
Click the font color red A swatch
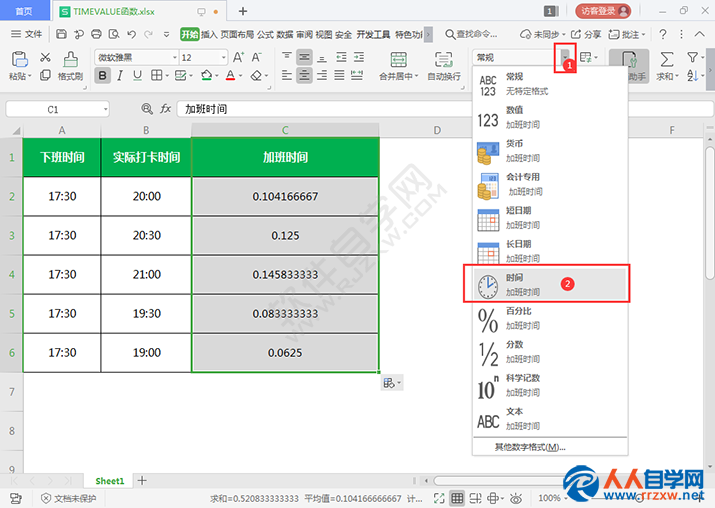tap(230, 75)
